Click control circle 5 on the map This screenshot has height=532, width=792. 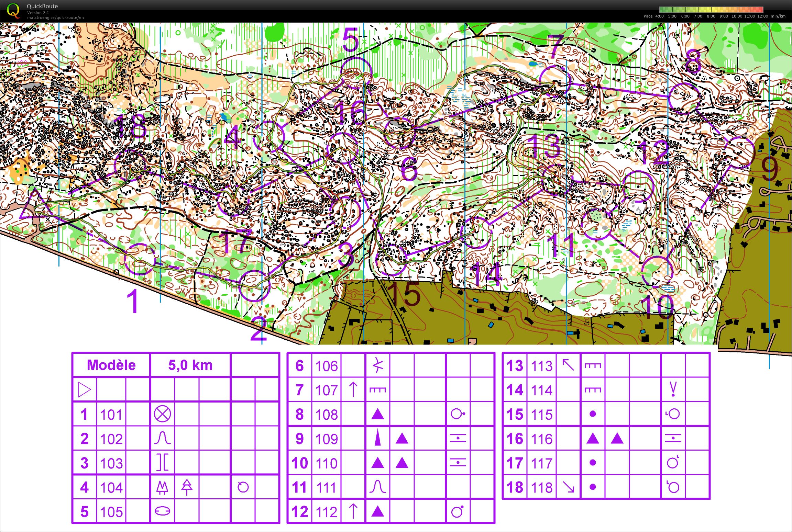[x=356, y=72]
